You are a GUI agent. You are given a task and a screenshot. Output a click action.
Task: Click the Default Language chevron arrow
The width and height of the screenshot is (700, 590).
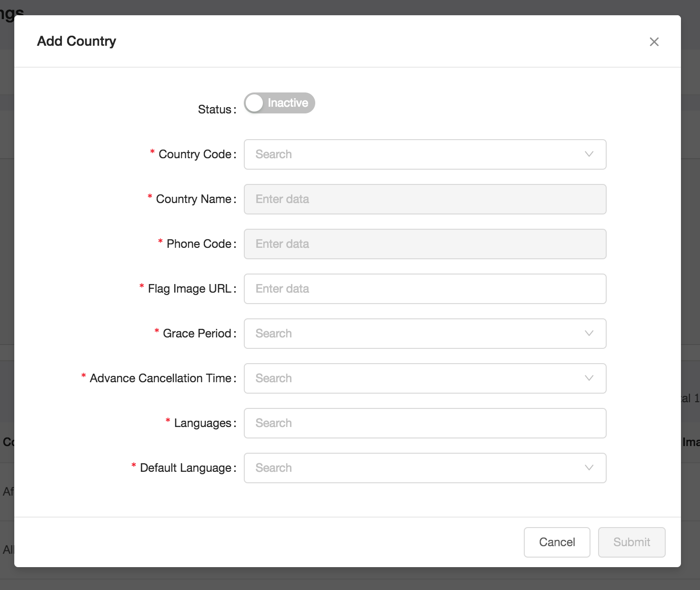[589, 468]
